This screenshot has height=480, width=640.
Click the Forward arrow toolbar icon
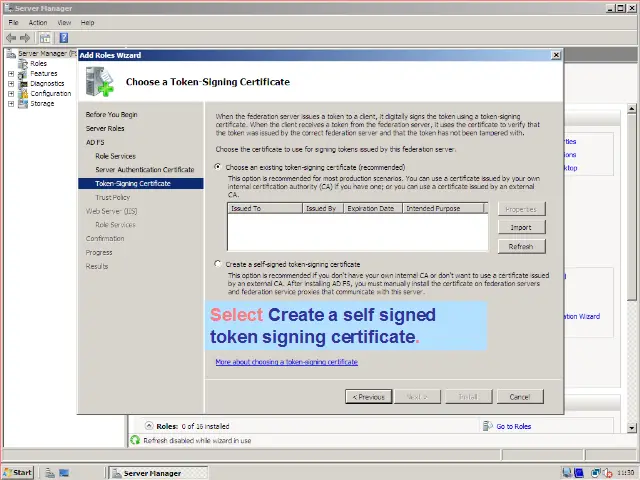[25, 38]
